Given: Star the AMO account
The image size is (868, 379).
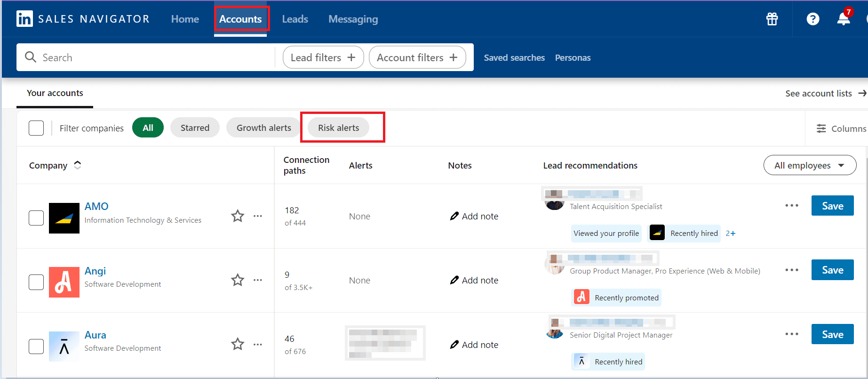Looking at the screenshot, I should (x=238, y=216).
